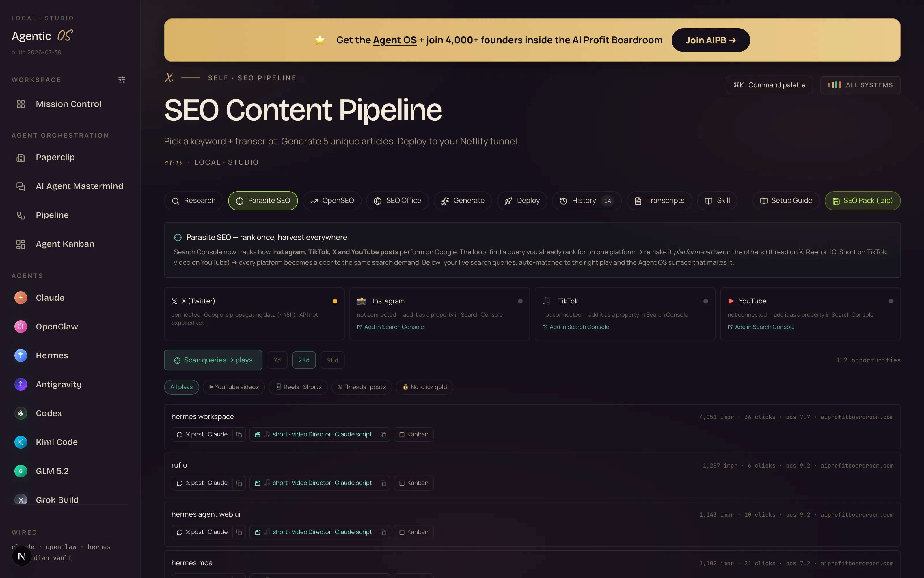This screenshot has height=578, width=924.
Task: Open short Video Director for hermes workspace
Action: (313, 434)
